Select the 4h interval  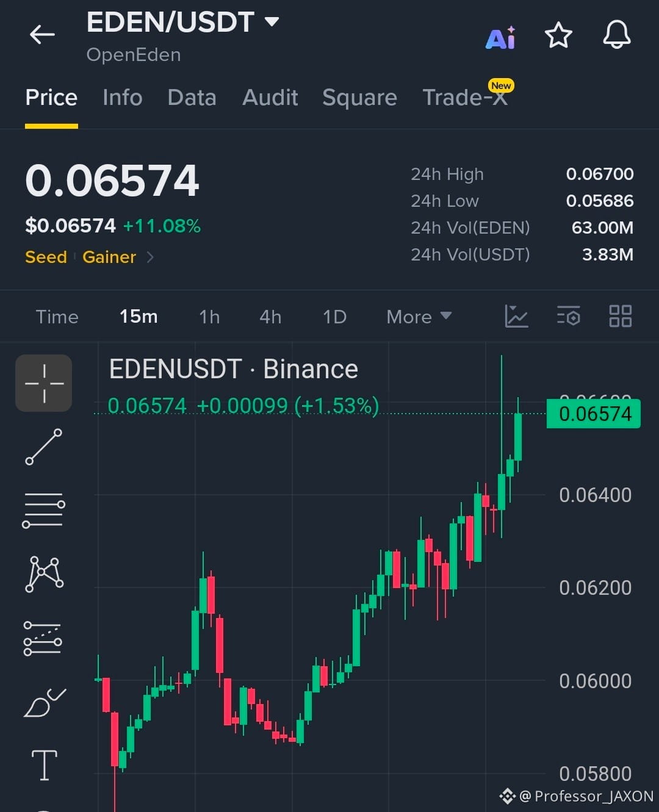click(x=270, y=317)
